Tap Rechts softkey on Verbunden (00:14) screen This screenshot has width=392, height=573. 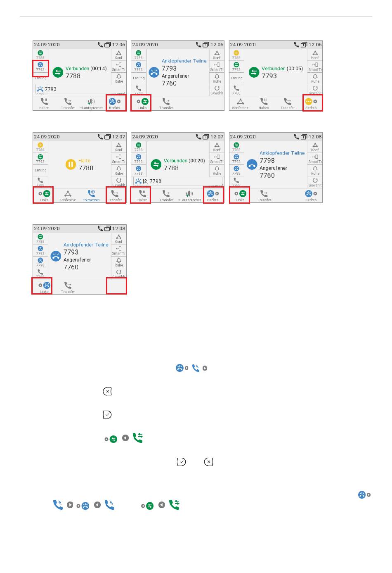(x=116, y=103)
